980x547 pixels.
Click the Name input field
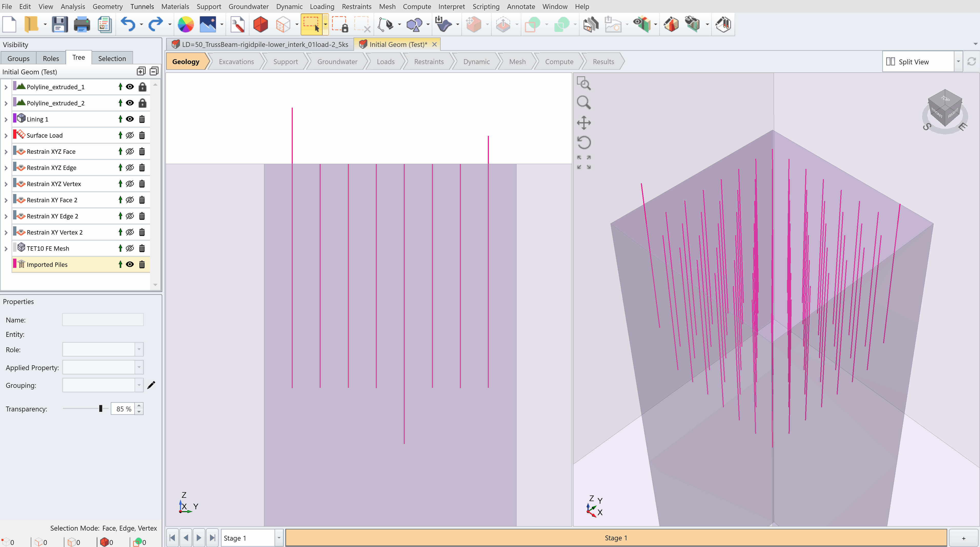[103, 320]
